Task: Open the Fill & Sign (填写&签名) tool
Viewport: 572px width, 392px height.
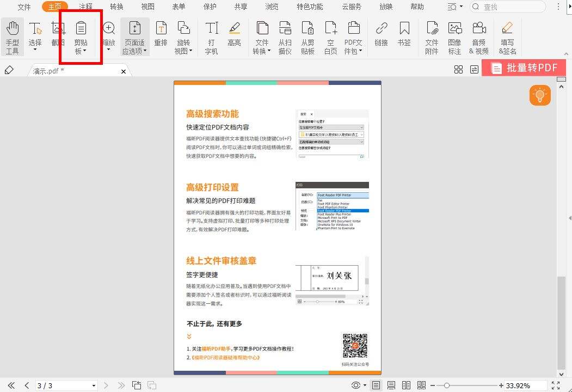Action: [x=507, y=37]
